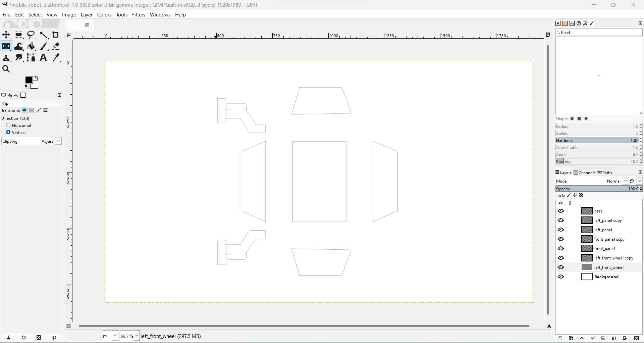Open the Layers dock tab menu

pyautogui.click(x=640, y=173)
